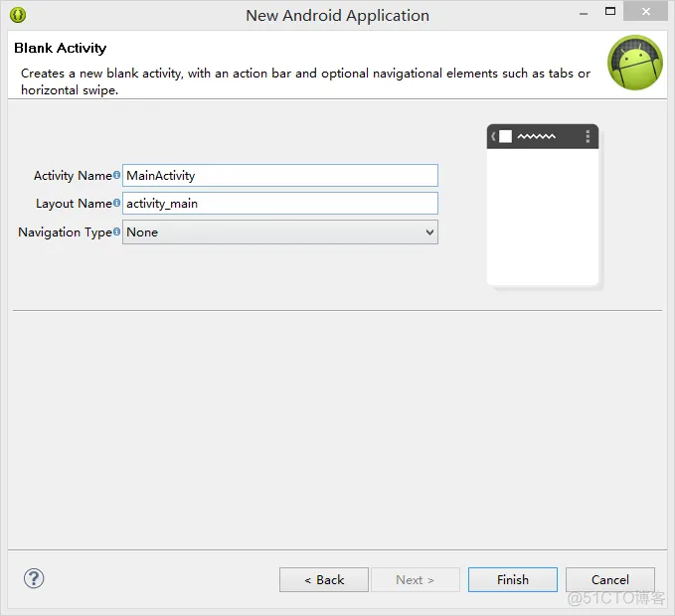Click the Layout Name info icon

click(x=116, y=203)
